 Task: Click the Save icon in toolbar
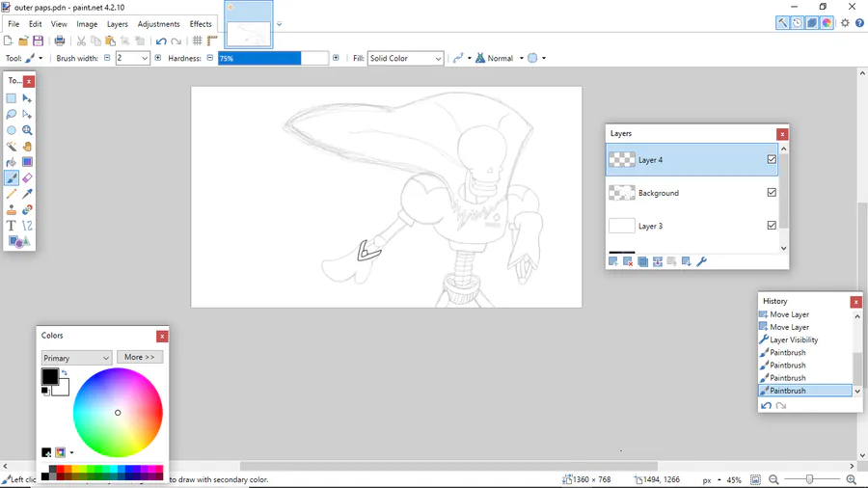coord(39,41)
